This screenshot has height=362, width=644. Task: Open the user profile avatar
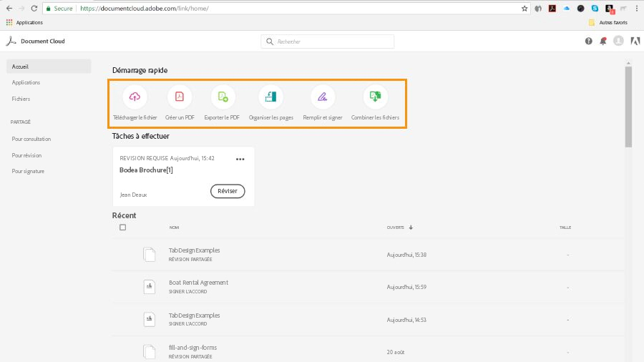[x=618, y=41]
